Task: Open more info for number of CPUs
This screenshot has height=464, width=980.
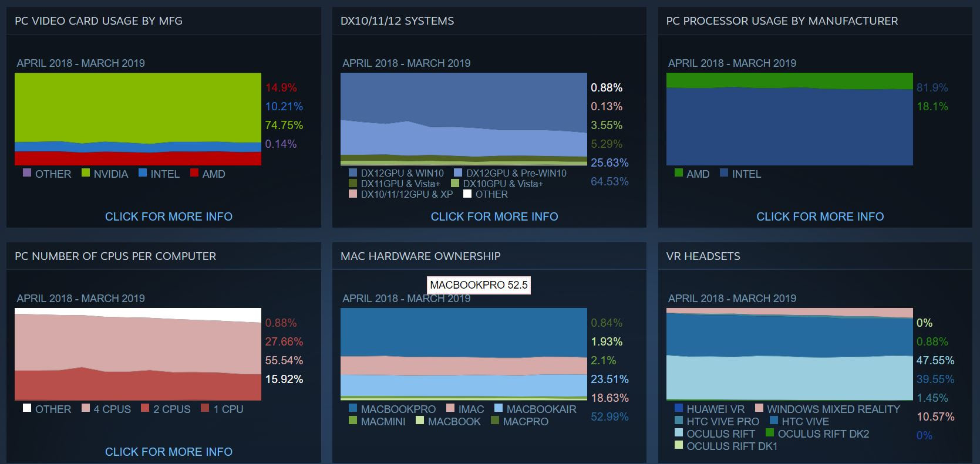Action: [x=169, y=452]
